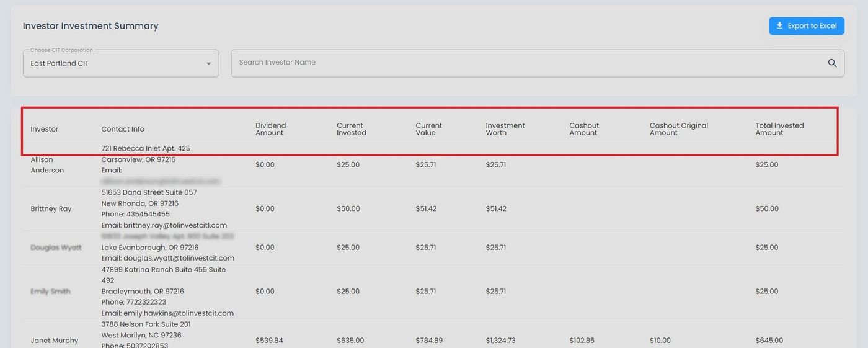Click the Current Value column header
The height and width of the screenshot is (348, 868).
[428, 129]
